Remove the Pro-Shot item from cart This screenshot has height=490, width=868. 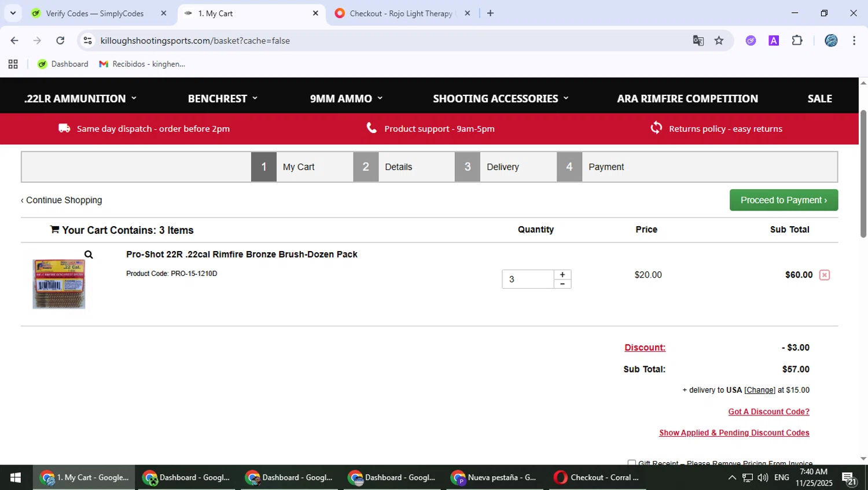[825, 275]
